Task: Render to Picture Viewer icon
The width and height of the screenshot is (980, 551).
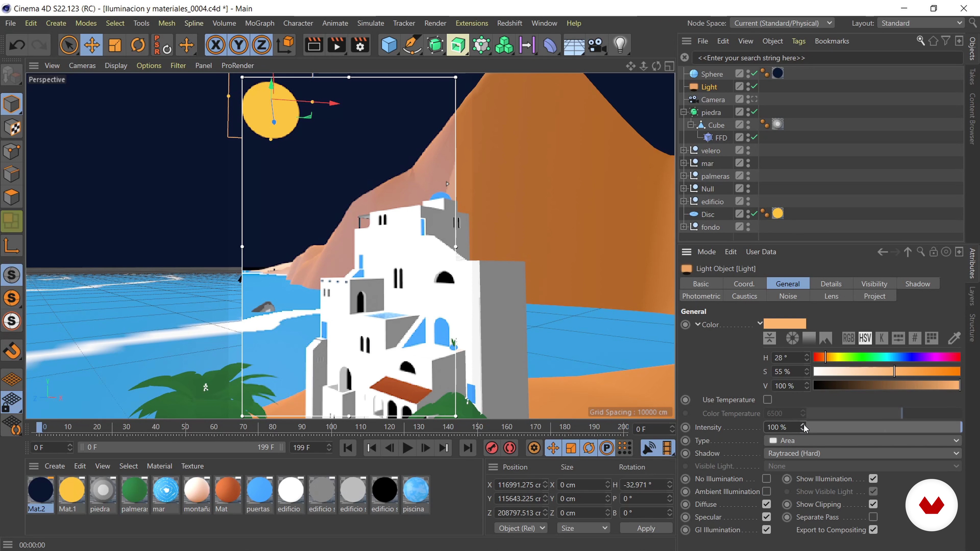Action: (337, 45)
